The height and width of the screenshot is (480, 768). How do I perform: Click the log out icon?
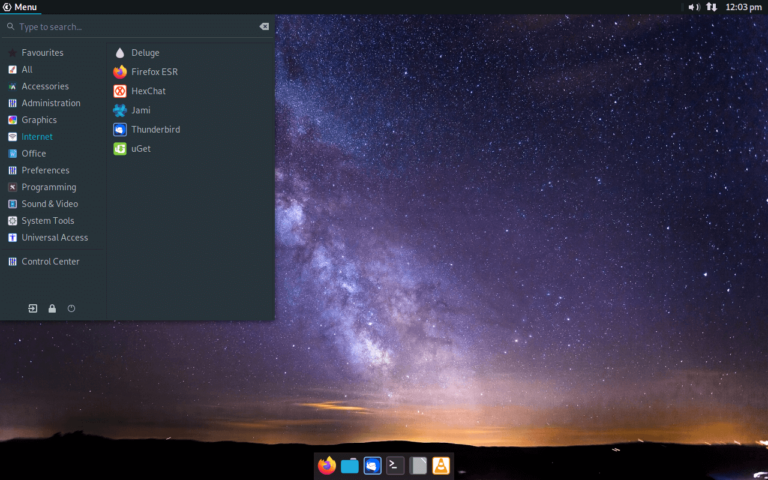click(x=33, y=309)
